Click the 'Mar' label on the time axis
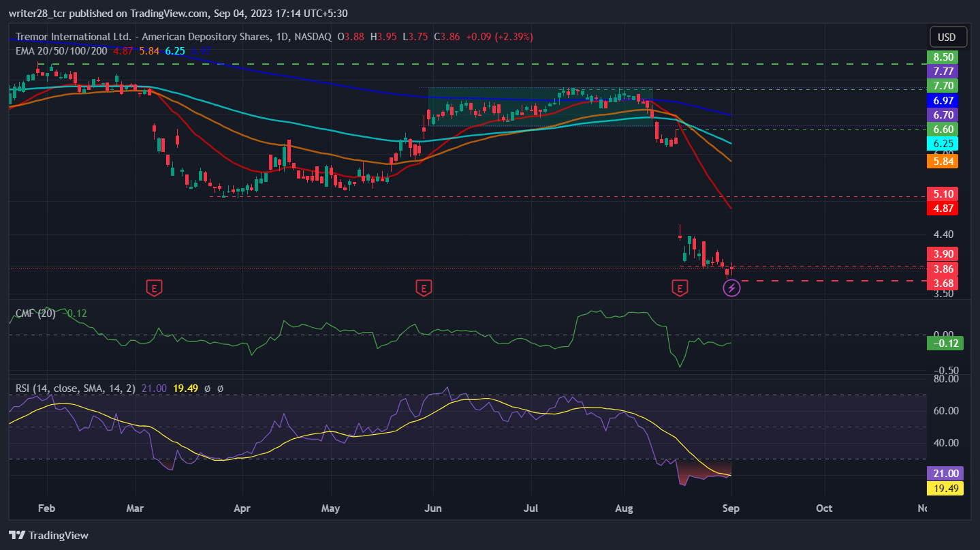Viewport: 980px width, 550px height. (136, 508)
